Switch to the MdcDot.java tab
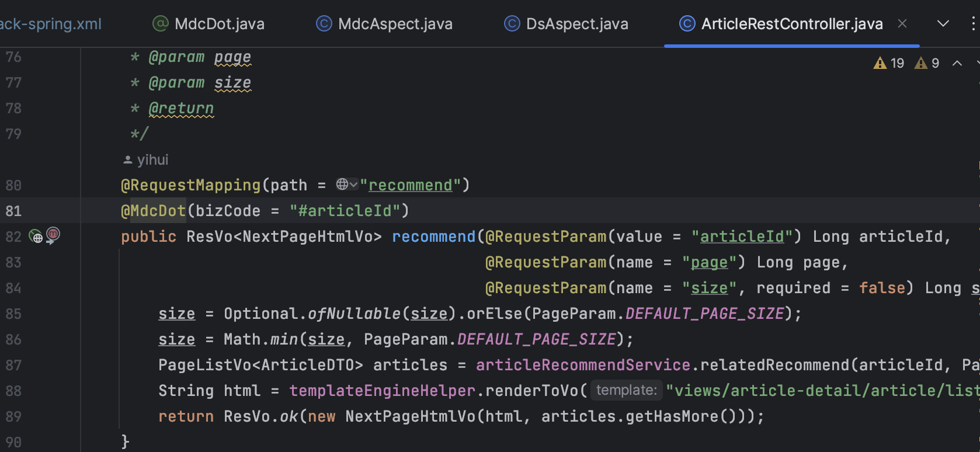 (208, 24)
